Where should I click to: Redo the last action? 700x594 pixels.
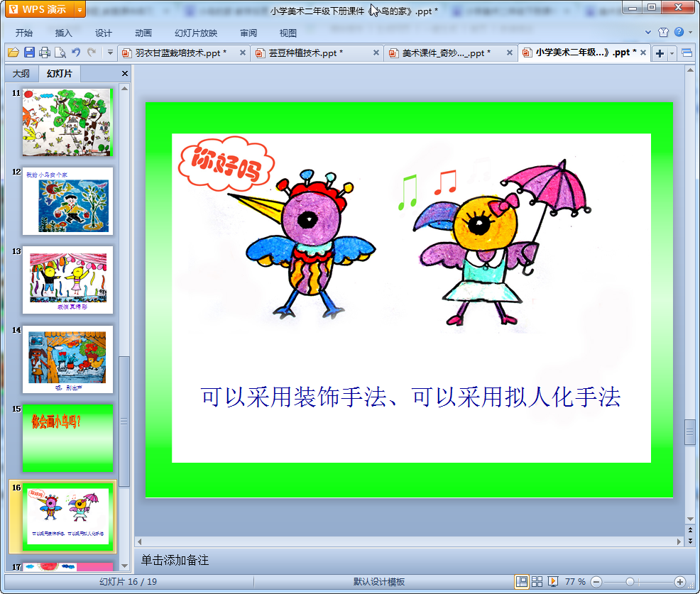(x=92, y=53)
